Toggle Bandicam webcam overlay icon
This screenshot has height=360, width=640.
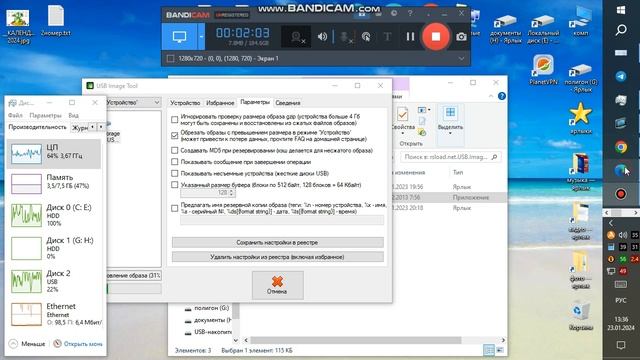296,37
